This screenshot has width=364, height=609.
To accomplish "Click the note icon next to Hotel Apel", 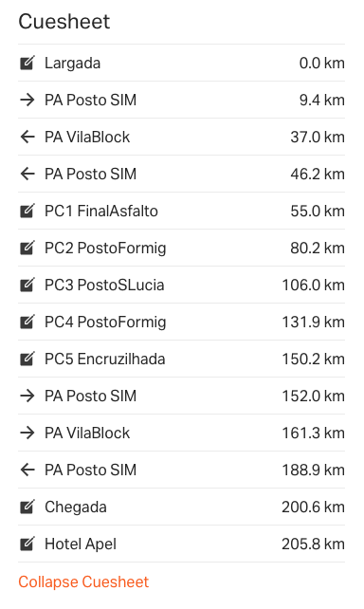I will [x=27, y=544].
